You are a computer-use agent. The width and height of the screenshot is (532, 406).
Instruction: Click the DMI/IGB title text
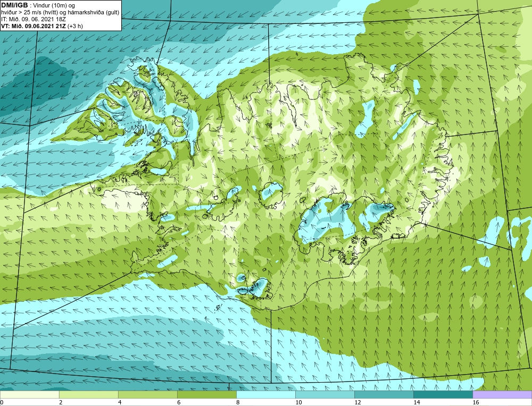[14, 5]
